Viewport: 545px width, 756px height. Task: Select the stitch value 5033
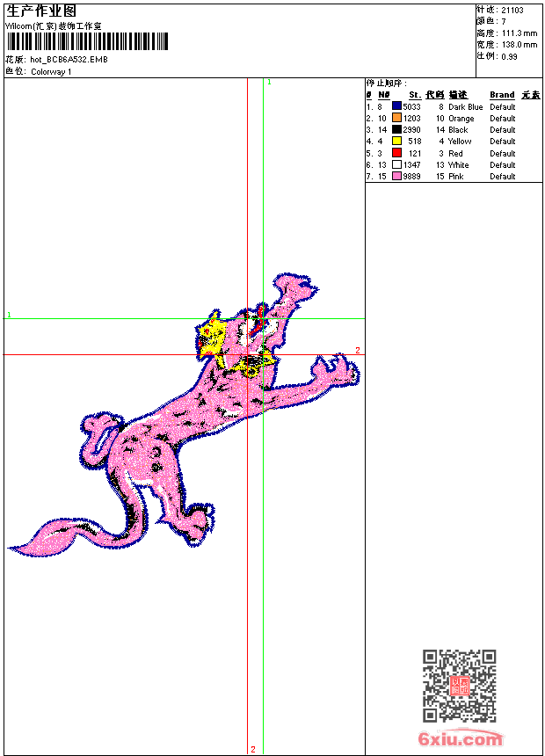click(x=412, y=107)
